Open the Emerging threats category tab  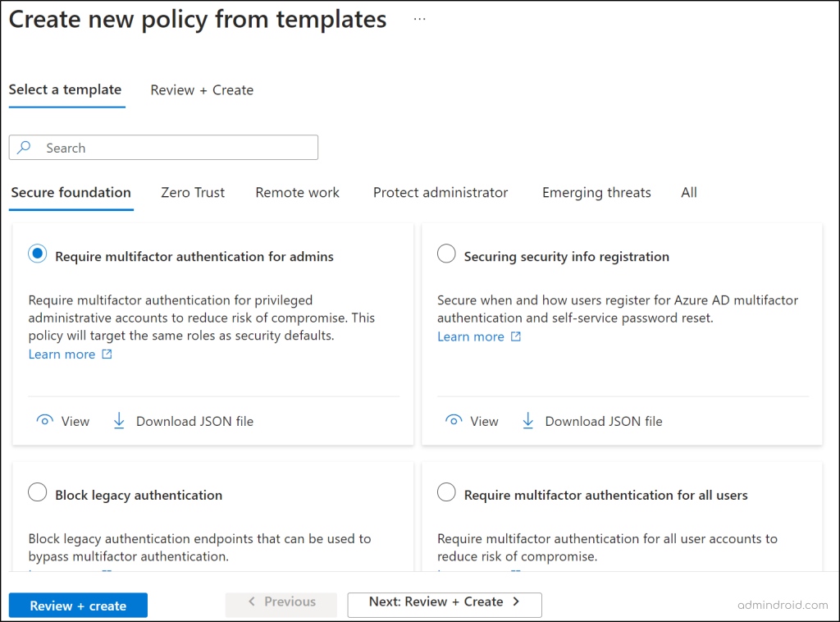click(x=596, y=193)
